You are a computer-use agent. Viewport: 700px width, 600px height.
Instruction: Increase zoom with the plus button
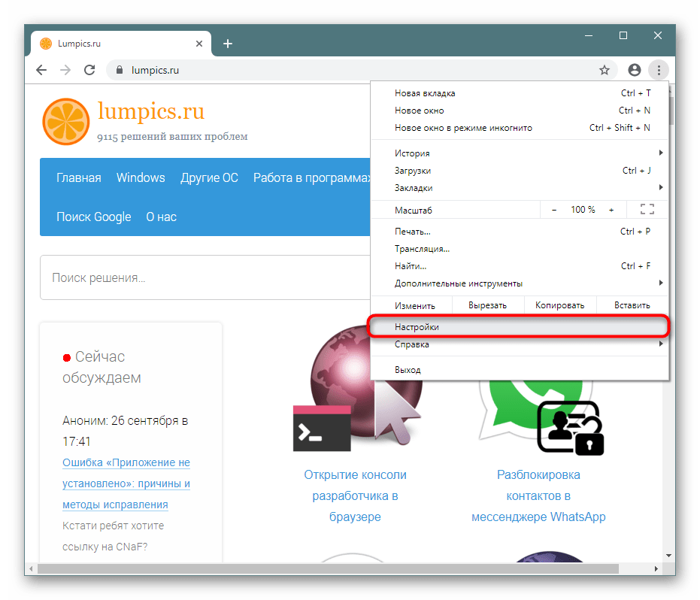click(611, 210)
